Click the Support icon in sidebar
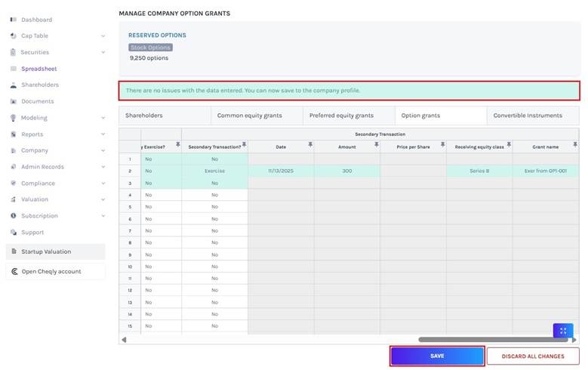The height and width of the screenshot is (370, 588). coord(14,233)
